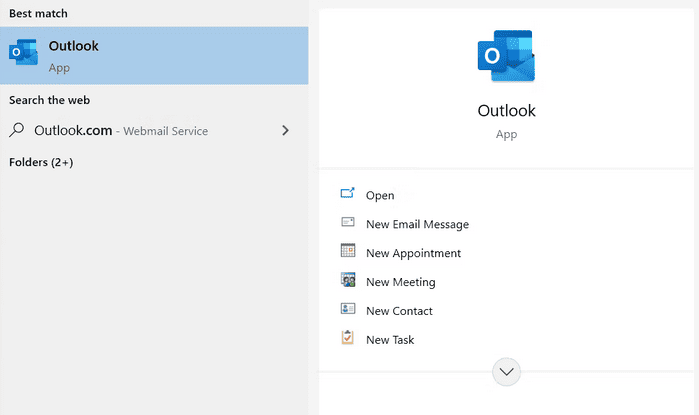Show the Folders (2+) results

41,162
